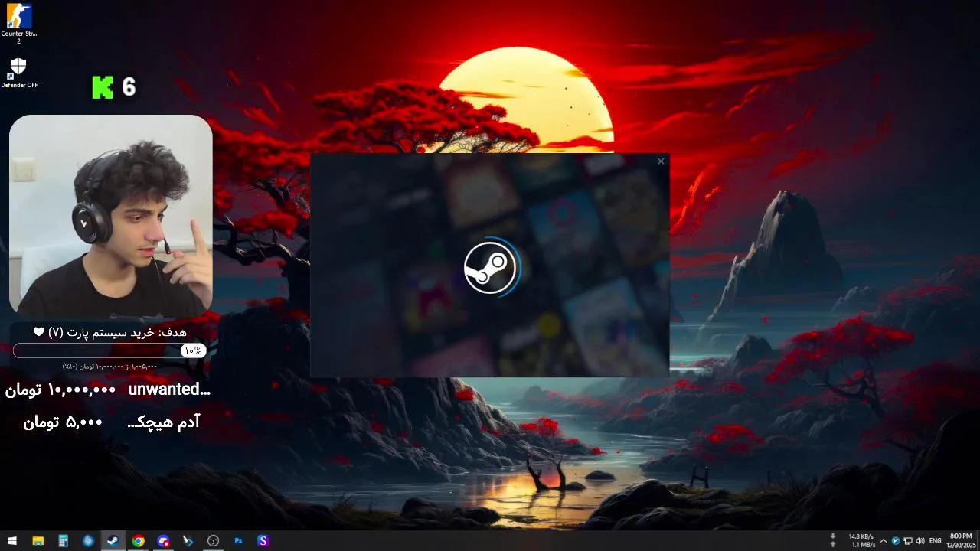Click the '۱۰,۰۰۰,۰۰۰ تومان' donation amount

[60, 390]
